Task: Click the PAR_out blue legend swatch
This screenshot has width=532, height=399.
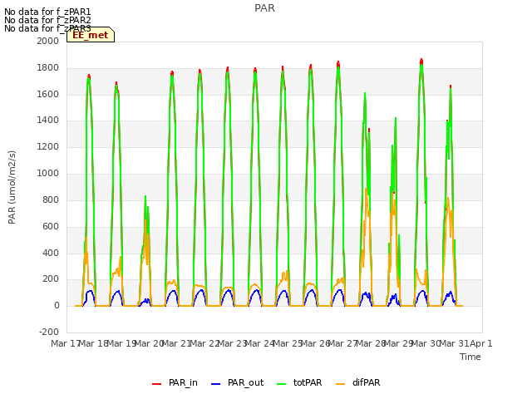Action: click(x=215, y=384)
